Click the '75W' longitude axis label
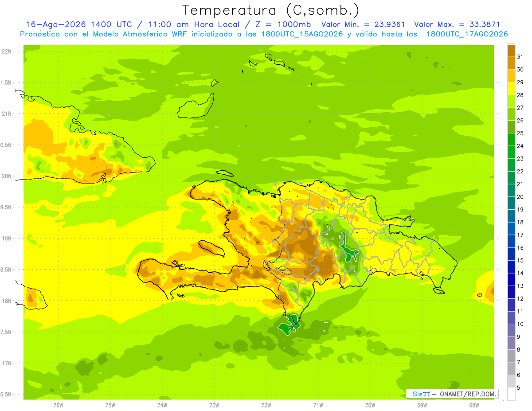The width and height of the screenshot is (532, 411). (x=110, y=405)
